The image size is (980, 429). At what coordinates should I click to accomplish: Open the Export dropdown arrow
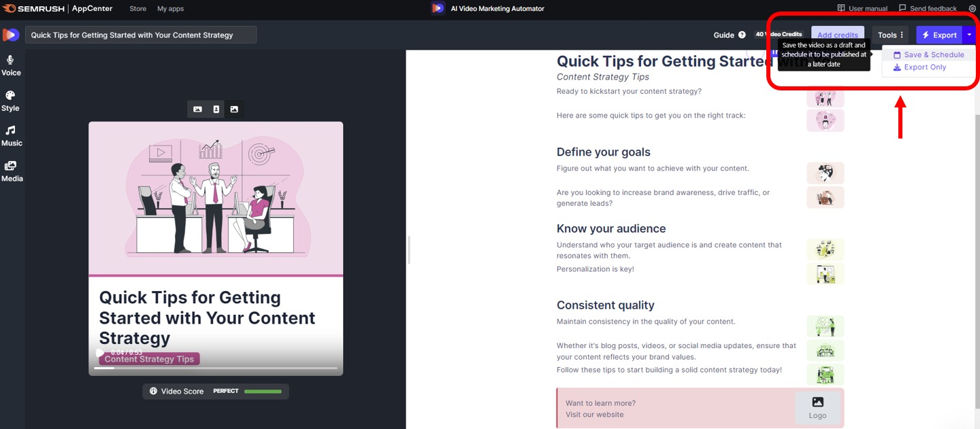click(969, 35)
